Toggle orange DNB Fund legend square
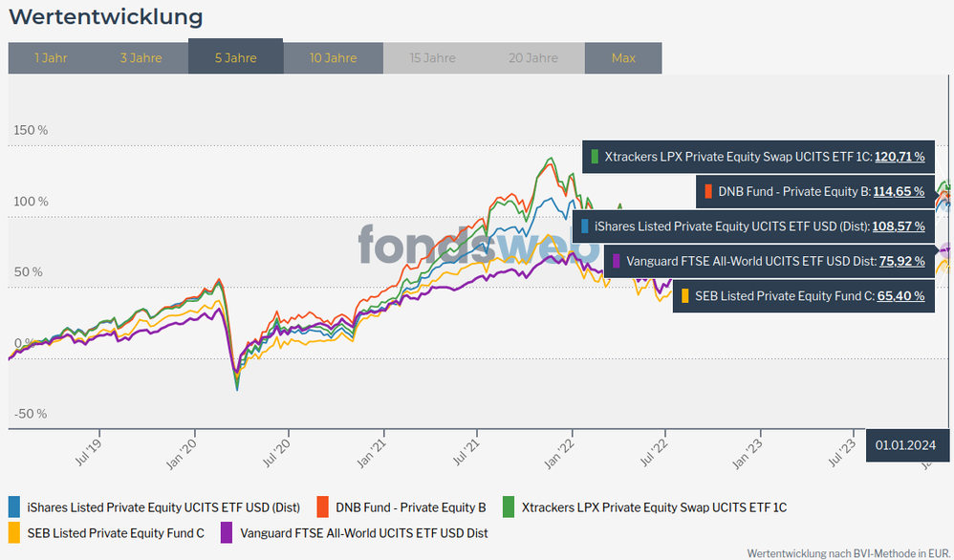This screenshot has width=954, height=560. [x=322, y=507]
